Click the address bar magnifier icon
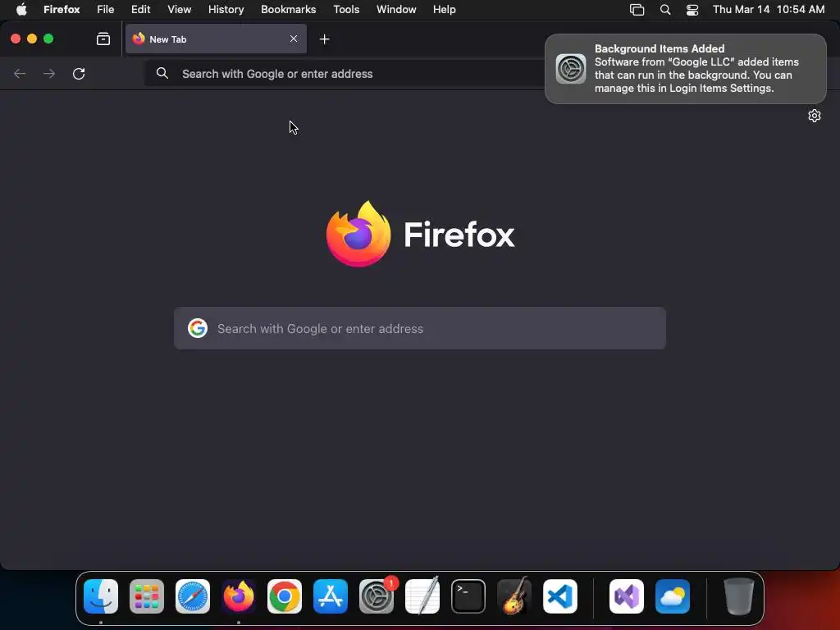This screenshot has height=630, width=840. (x=162, y=73)
